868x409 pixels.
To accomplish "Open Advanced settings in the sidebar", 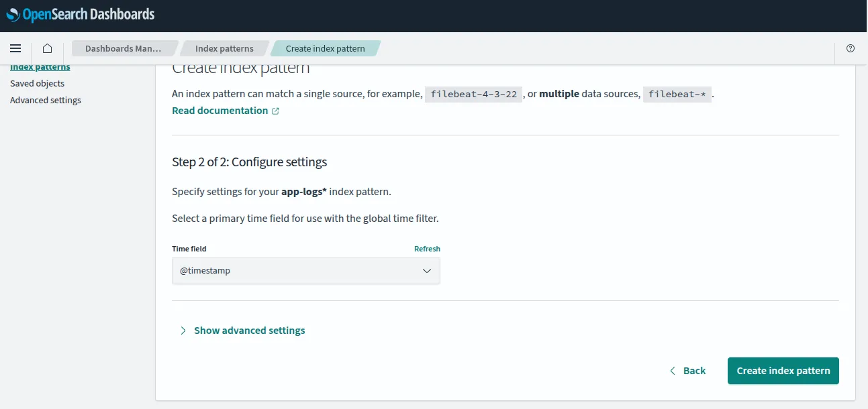I will 46,101.
